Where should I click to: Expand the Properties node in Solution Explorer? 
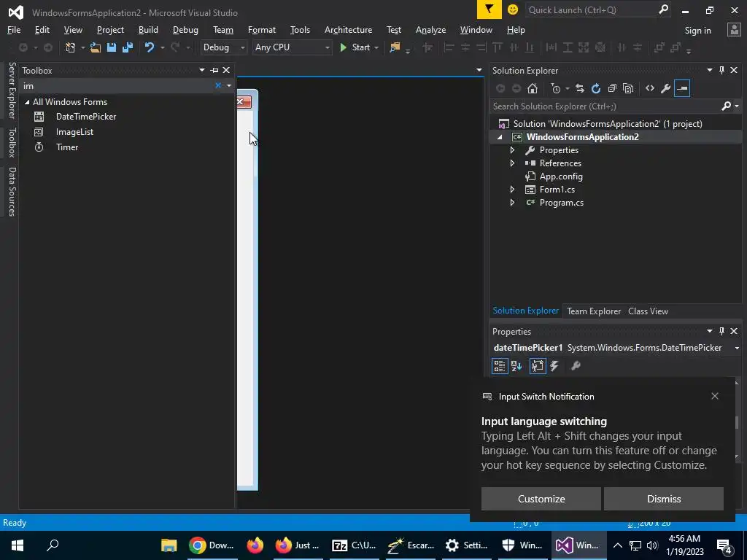(x=513, y=150)
